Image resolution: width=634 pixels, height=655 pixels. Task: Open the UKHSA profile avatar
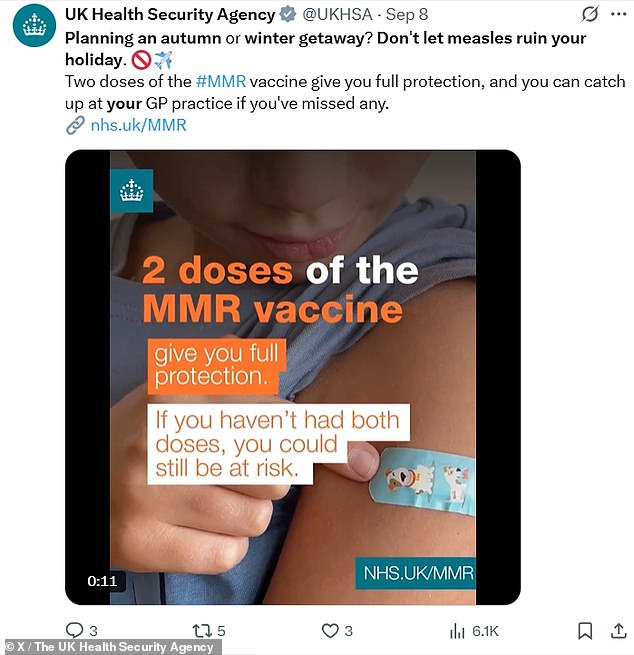tap(34, 25)
